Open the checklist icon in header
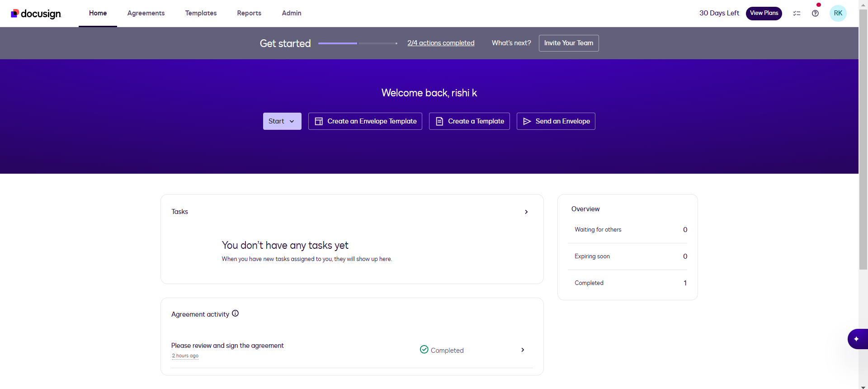 797,14
